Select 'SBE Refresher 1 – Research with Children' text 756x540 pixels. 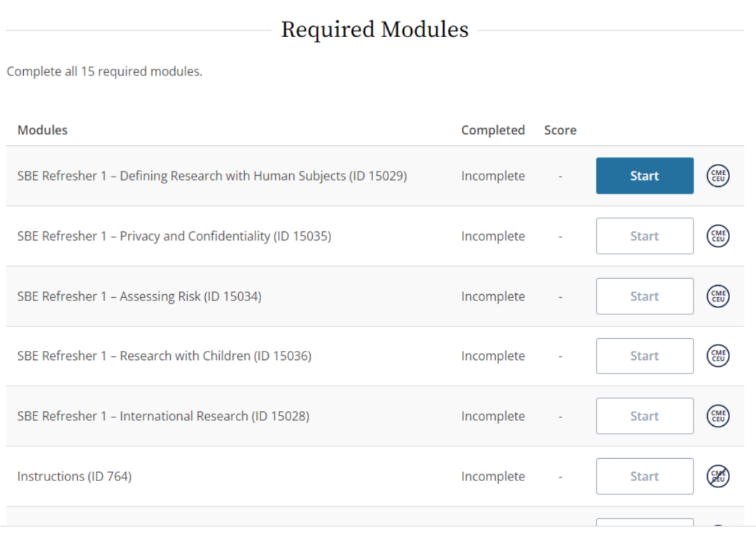134,356
